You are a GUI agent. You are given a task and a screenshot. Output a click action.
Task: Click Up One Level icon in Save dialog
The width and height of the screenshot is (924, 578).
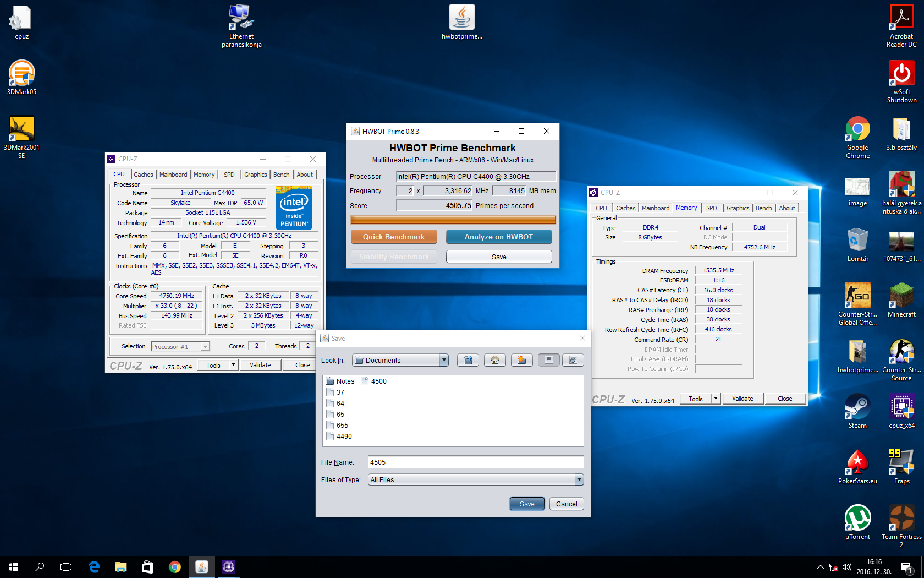468,360
